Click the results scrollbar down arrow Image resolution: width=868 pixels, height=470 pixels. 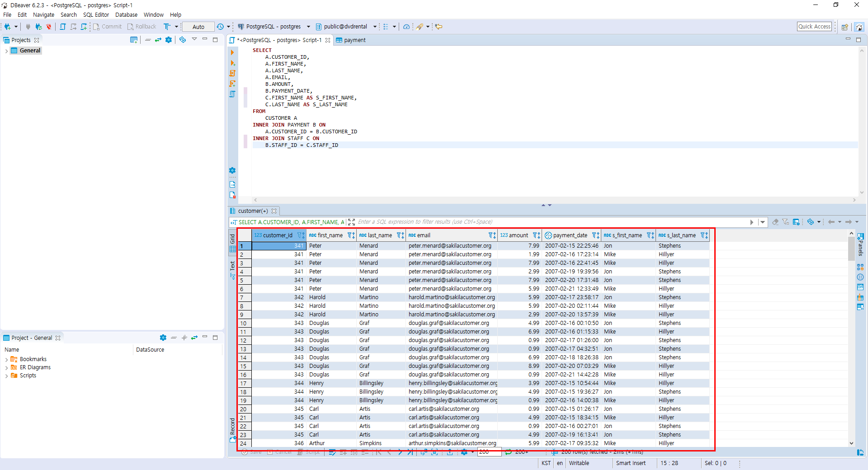click(851, 443)
